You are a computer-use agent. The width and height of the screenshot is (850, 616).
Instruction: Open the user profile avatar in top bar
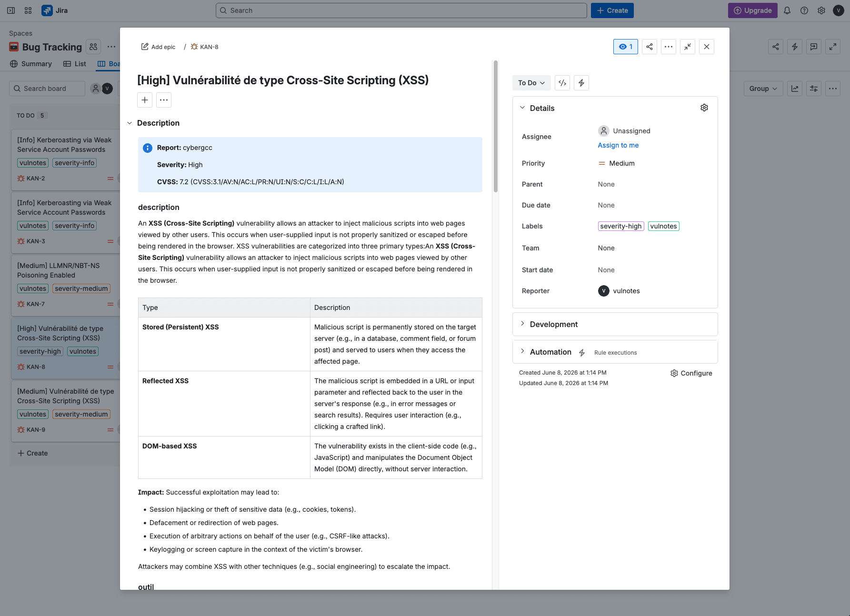click(x=839, y=10)
